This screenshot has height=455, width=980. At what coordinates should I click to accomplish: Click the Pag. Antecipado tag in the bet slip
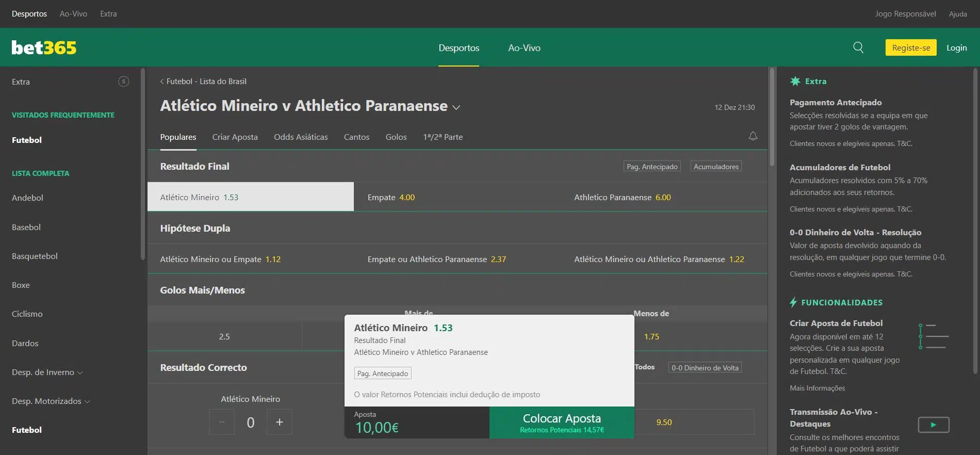pos(383,373)
